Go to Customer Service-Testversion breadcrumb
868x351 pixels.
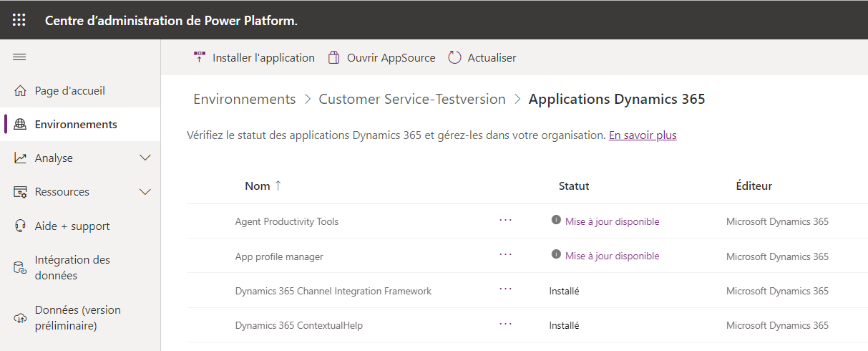tap(412, 99)
